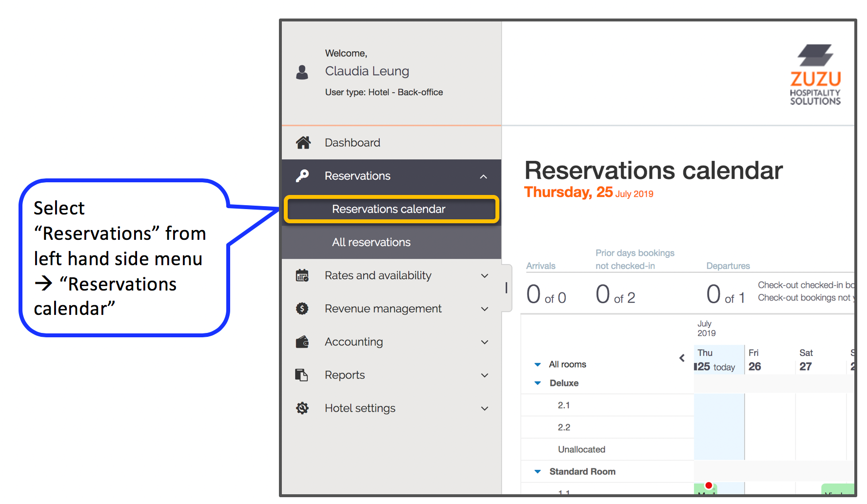The height and width of the screenshot is (504, 867).
Task: Collapse the Deluxe room group triangle
Action: tap(537, 383)
